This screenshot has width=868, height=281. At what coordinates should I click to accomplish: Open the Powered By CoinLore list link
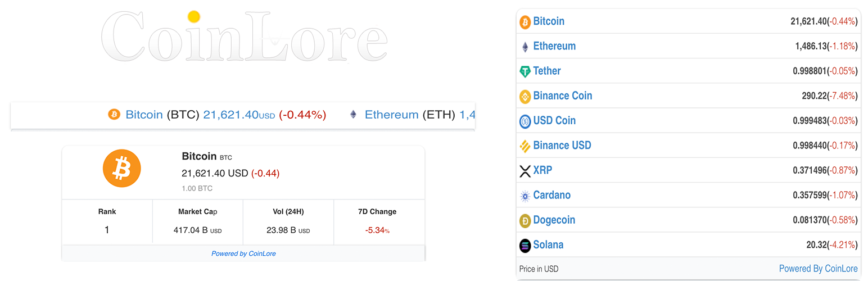[818, 269]
